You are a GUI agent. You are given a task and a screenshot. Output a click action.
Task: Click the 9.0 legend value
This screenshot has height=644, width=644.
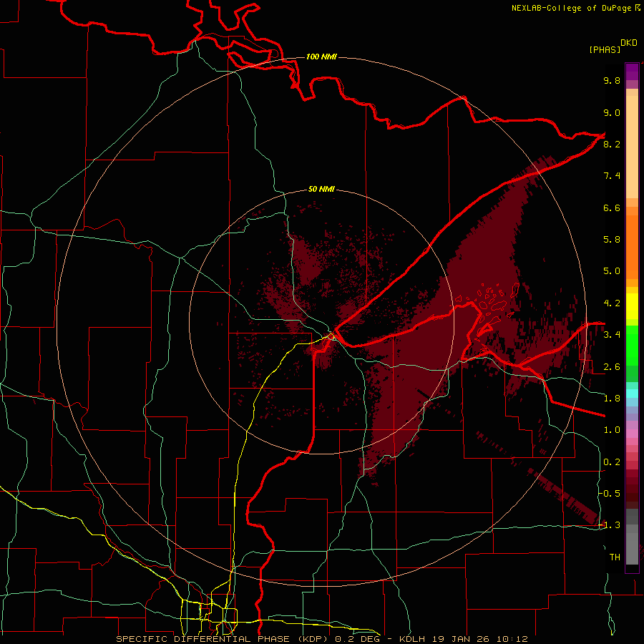click(612, 112)
